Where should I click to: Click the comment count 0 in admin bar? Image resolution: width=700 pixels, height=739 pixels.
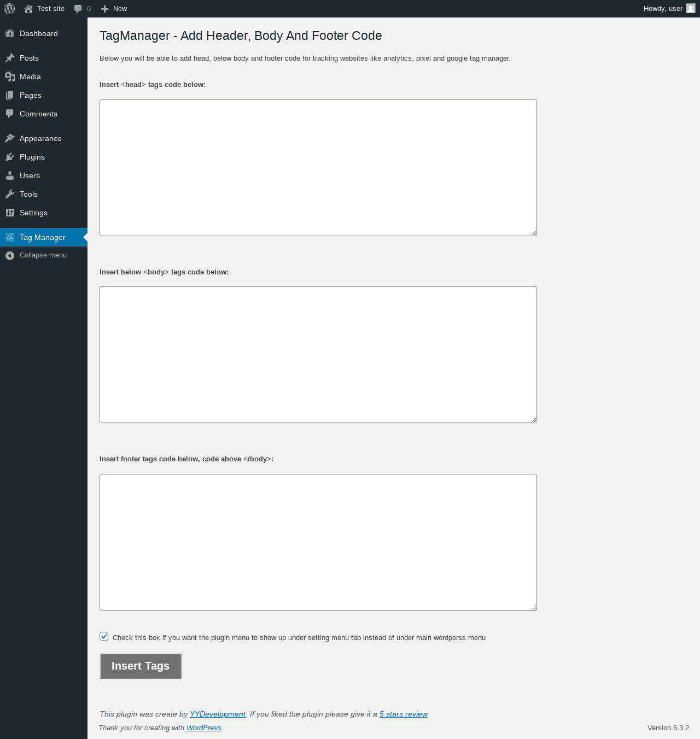click(x=89, y=9)
